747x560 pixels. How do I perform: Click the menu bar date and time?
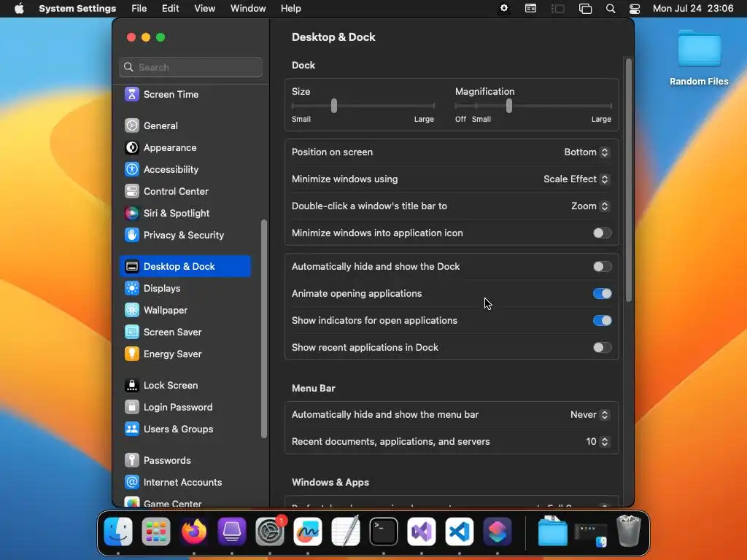tap(693, 9)
